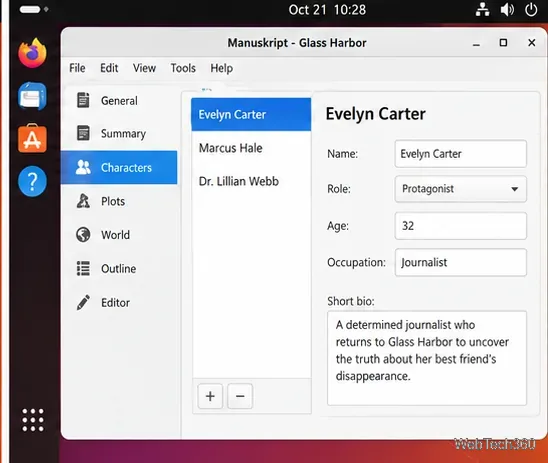Add a new character with plus button
The image size is (548, 463).
tap(210, 396)
